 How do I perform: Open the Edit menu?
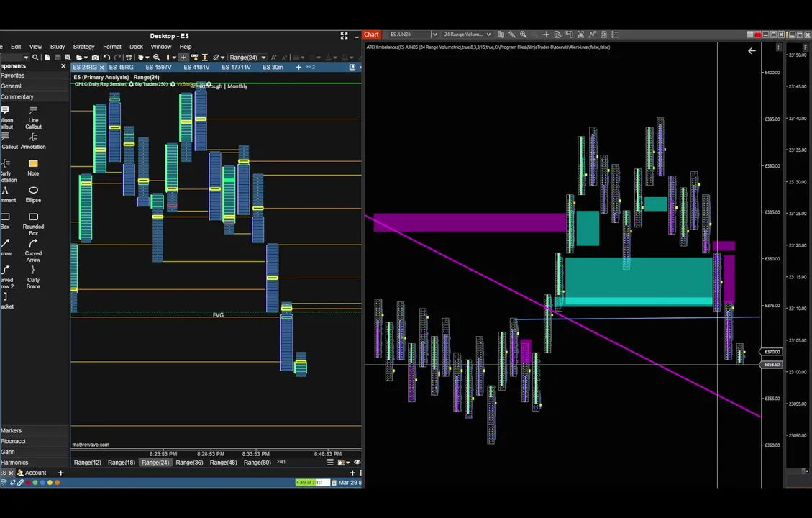pos(16,47)
